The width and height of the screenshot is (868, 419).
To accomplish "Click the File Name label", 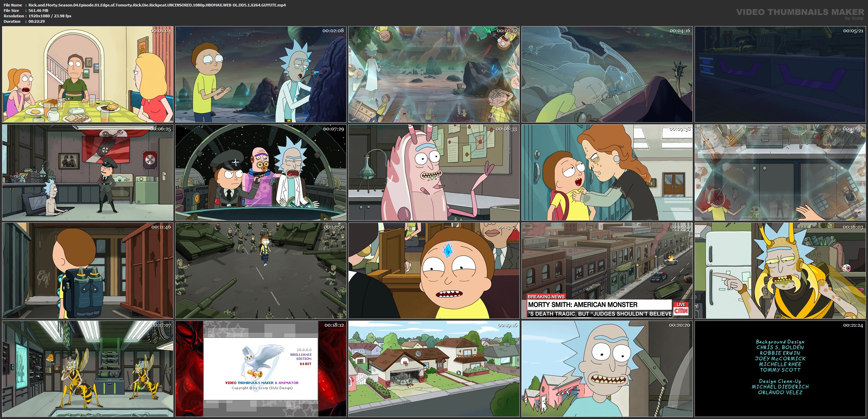I will pos(13,5).
